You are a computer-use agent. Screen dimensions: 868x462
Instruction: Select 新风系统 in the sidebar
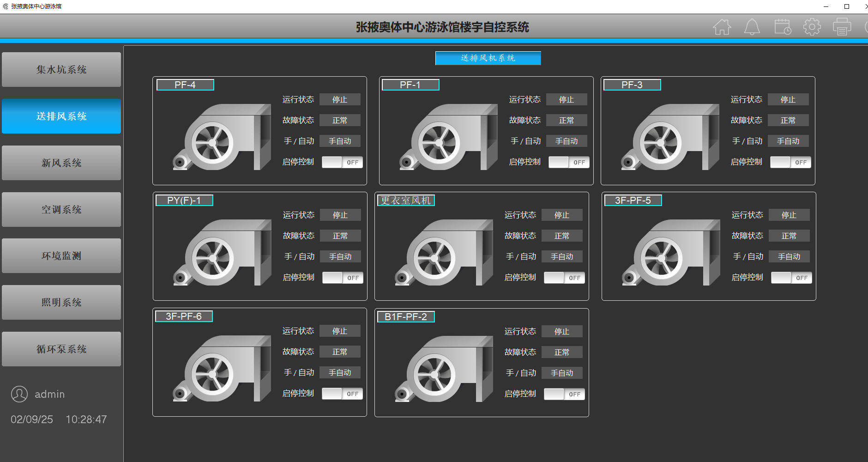[x=61, y=163]
